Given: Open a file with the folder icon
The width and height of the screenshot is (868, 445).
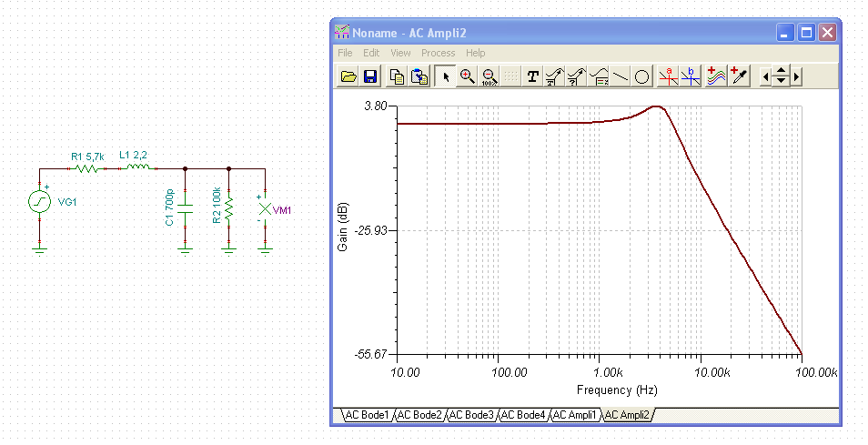Looking at the screenshot, I should pos(348,76).
